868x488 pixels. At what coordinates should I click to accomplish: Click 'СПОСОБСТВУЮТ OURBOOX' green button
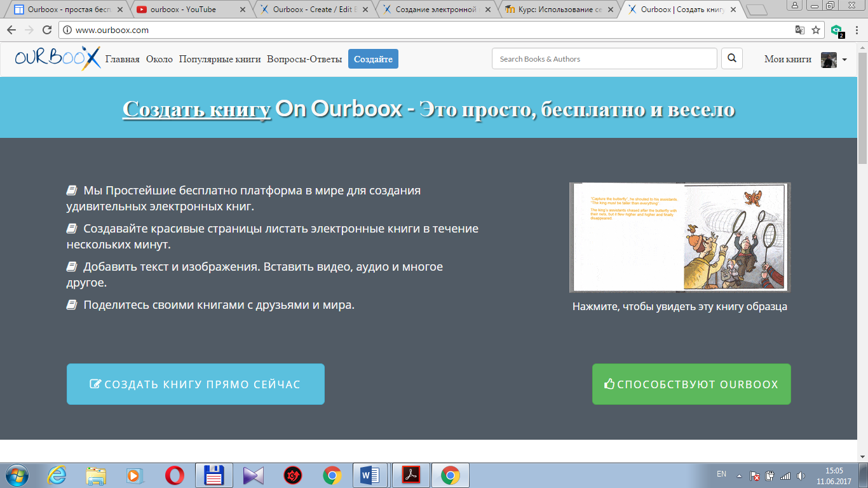(691, 384)
